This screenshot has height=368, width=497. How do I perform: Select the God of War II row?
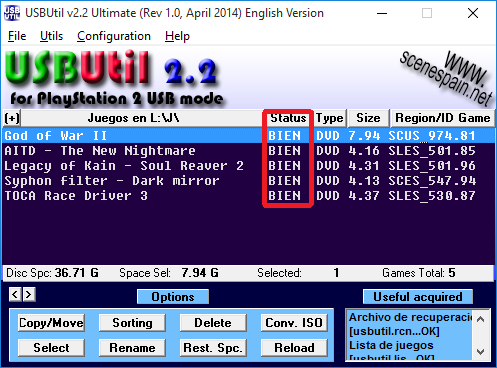tap(248, 136)
